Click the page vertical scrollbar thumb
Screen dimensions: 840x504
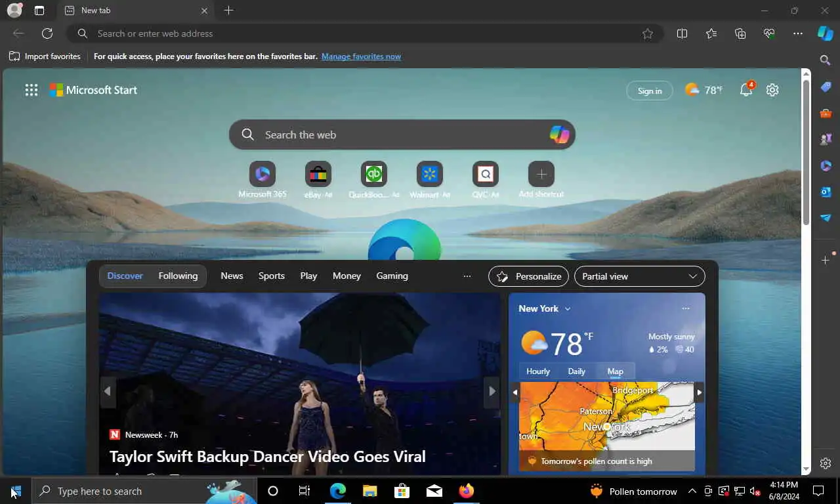coord(807,152)
